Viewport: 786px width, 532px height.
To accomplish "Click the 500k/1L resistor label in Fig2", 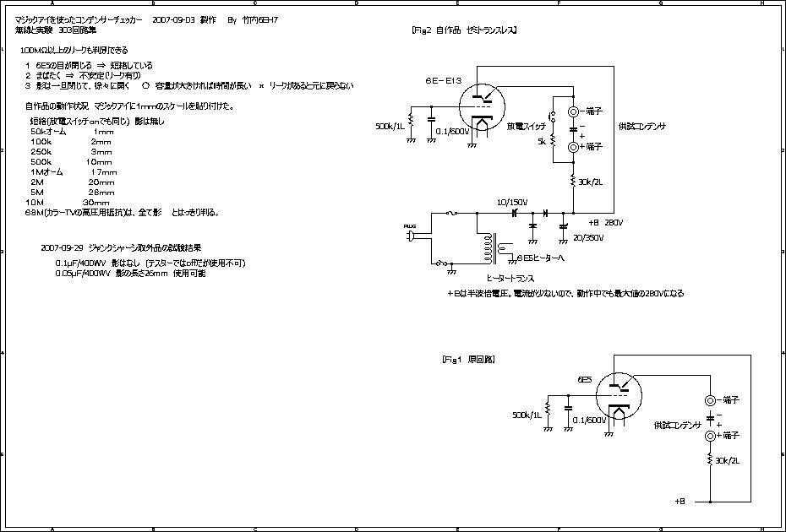I will pos(390,126).
